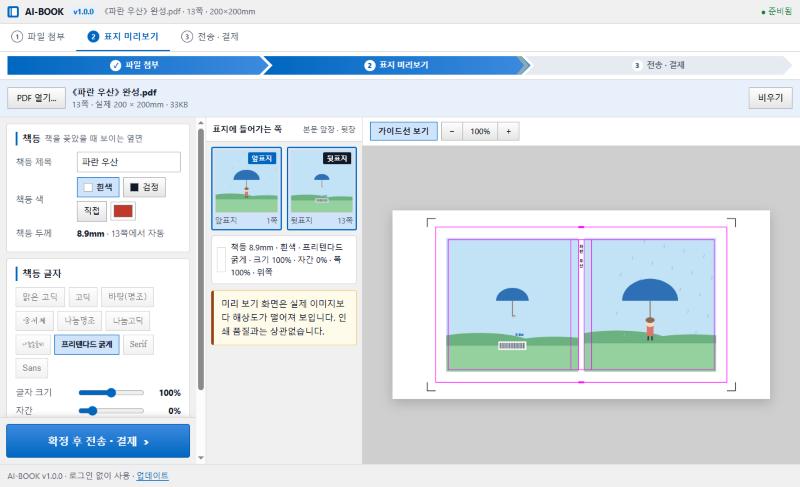Select the 표지 미리보기 tab

(123, 37)
